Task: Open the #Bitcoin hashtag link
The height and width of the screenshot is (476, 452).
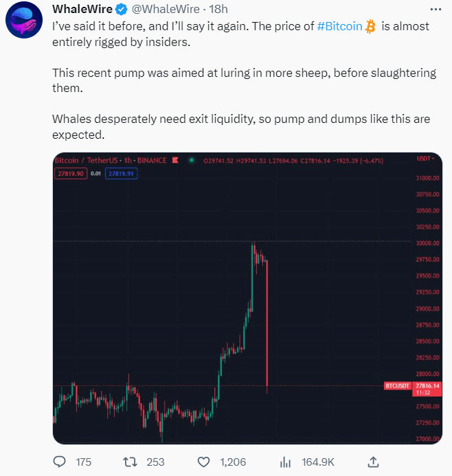Action: tap(339, 26)
